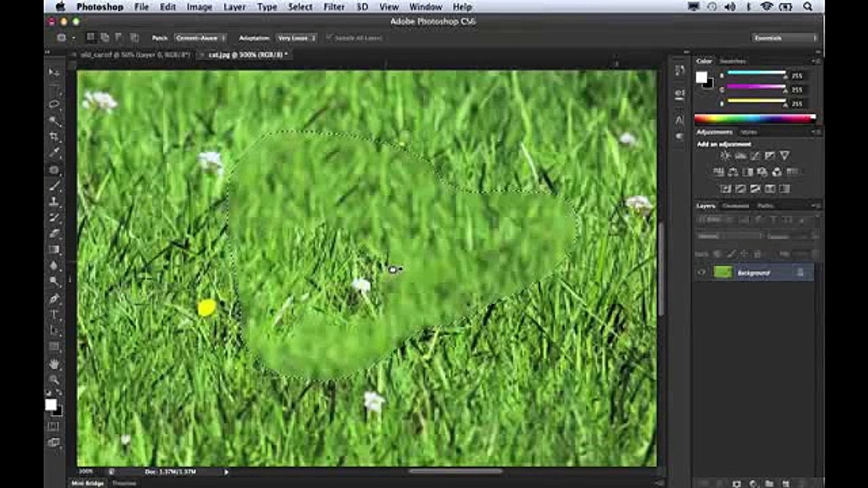Click the toolbox foreground color swatch

pos(51,405)
